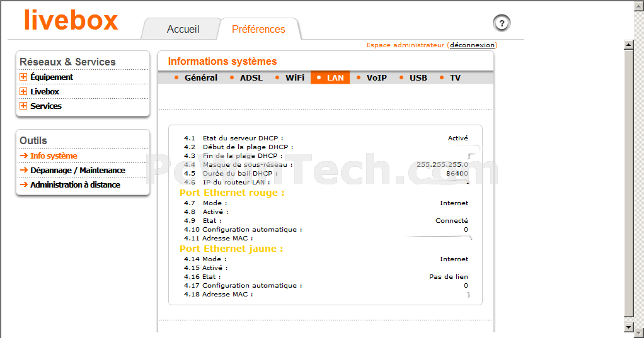The image size is (644, 338).
Task: Click the 'Port Ethernet jaune' heading
Action: pos(231,249)
